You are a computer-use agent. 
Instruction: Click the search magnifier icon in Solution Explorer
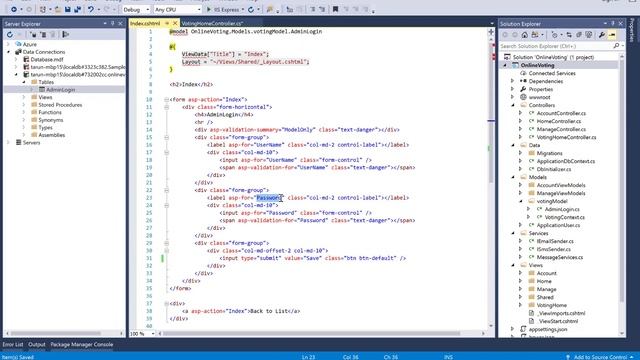click(616, 46)
